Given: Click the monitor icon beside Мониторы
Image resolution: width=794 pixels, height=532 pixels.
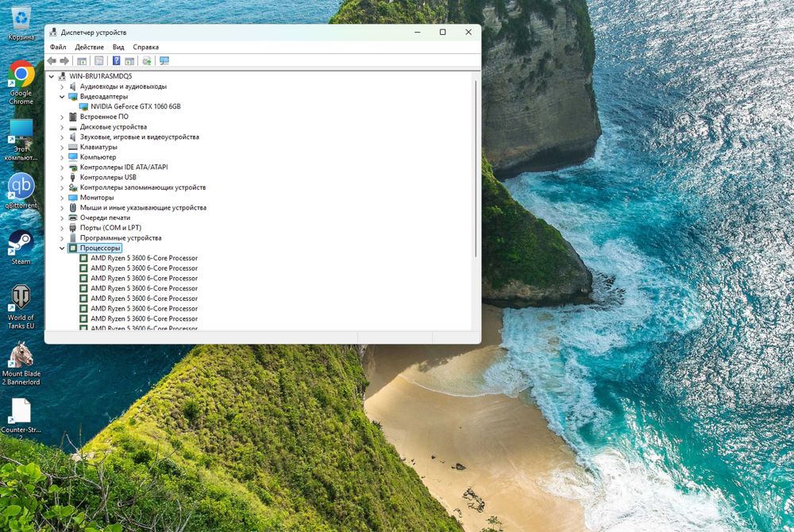Looking at the screenshot, I should point(73,198).
